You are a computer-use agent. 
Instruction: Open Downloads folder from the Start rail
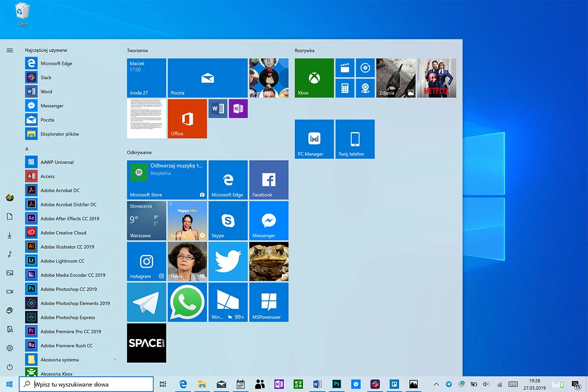pos(9,235)
